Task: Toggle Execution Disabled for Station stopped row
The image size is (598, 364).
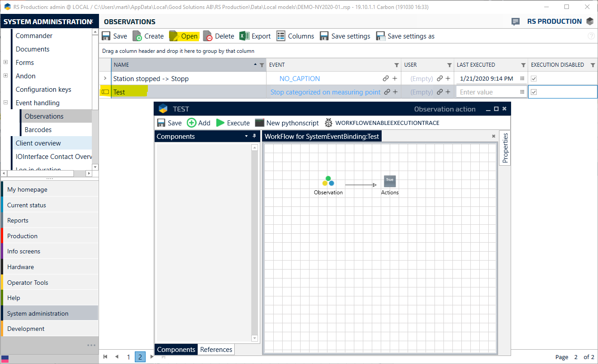Action: (534, 79)
